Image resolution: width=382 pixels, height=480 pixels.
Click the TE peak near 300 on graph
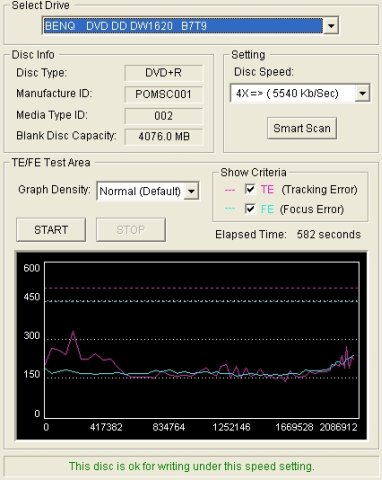tap(73, 331)
